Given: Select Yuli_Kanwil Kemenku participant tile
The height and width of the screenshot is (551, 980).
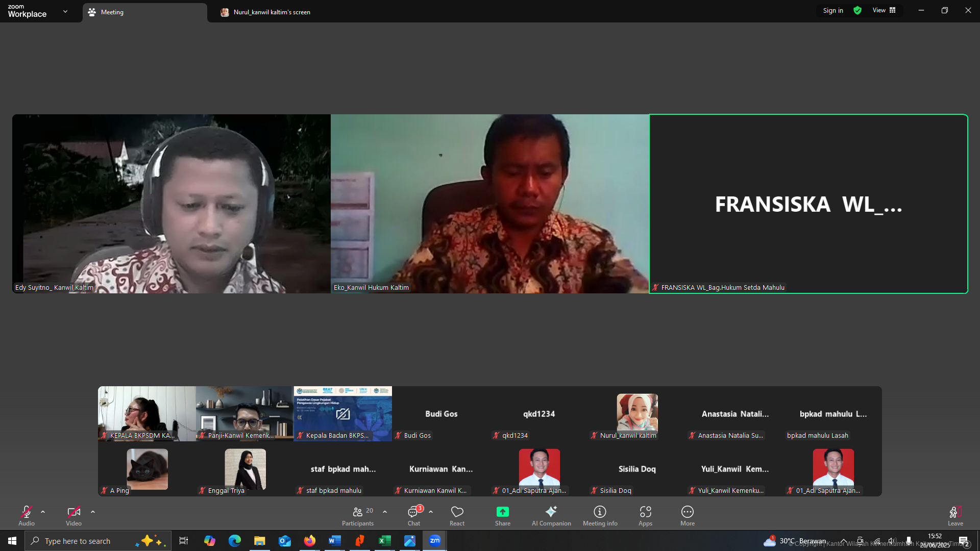Looking at the screenshot, I should 735,469.
